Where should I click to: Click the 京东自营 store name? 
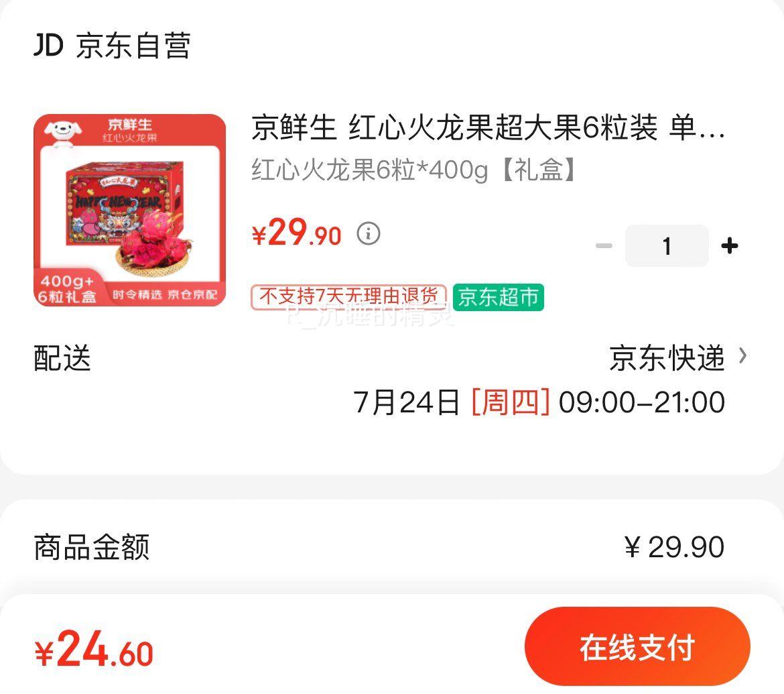point(133,46)
